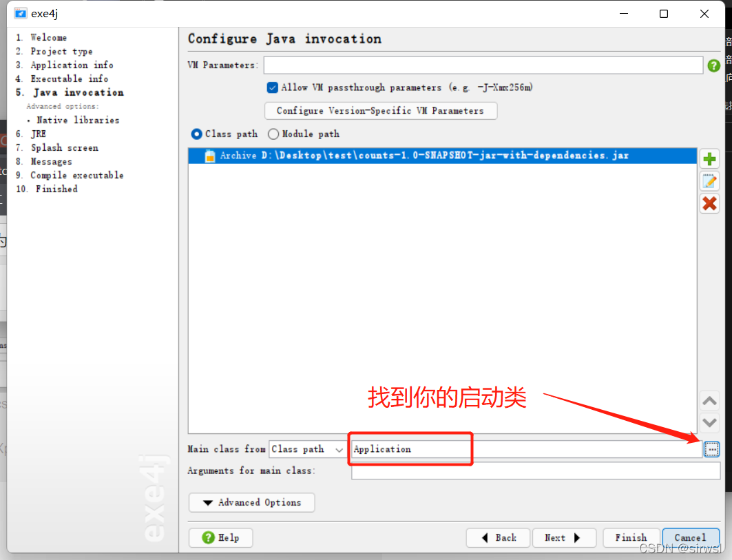
Task: Click the main class field containing Application
Action: tap(527, 449)
